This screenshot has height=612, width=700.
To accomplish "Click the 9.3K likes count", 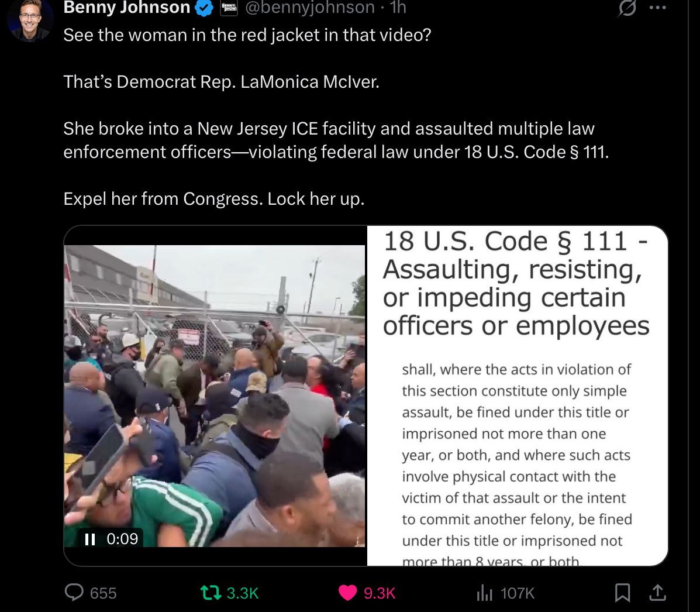I will [x=380, y=593].
